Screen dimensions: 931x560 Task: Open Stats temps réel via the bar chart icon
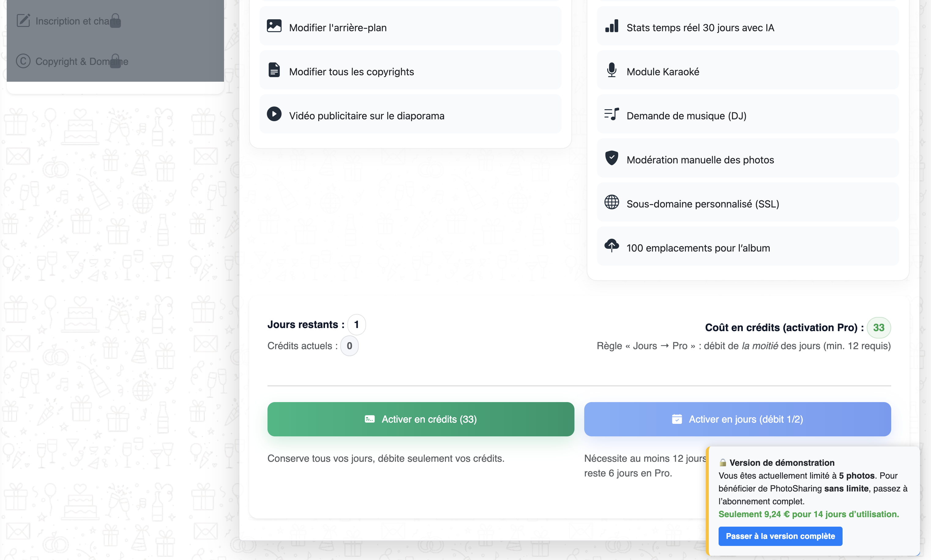pos(612,26)
